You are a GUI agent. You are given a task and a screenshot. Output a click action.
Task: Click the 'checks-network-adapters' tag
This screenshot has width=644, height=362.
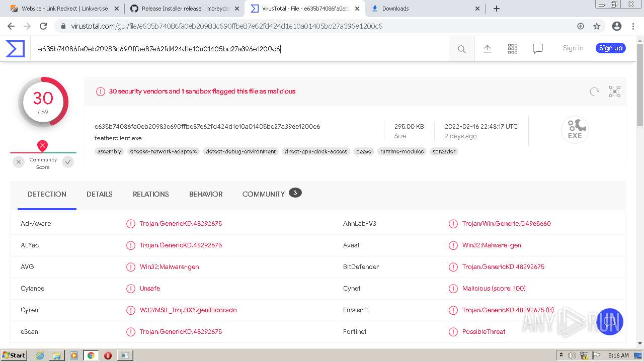tap(164, 151)
